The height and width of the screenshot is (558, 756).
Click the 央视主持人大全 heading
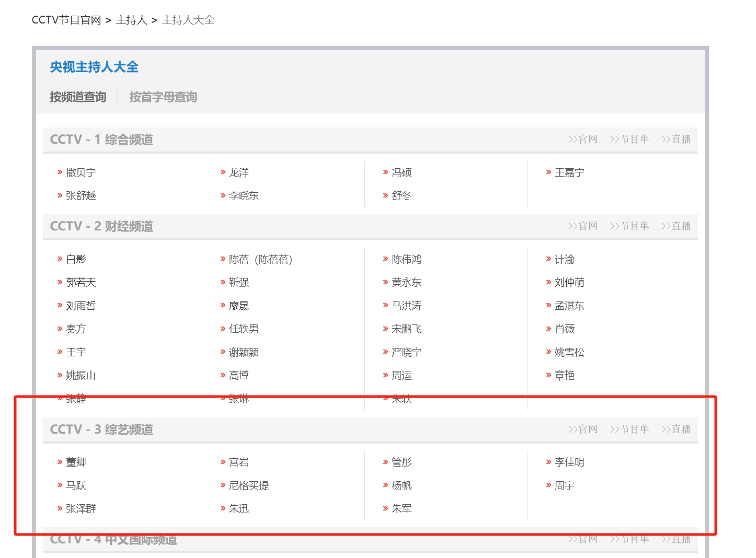coord(94,67)
